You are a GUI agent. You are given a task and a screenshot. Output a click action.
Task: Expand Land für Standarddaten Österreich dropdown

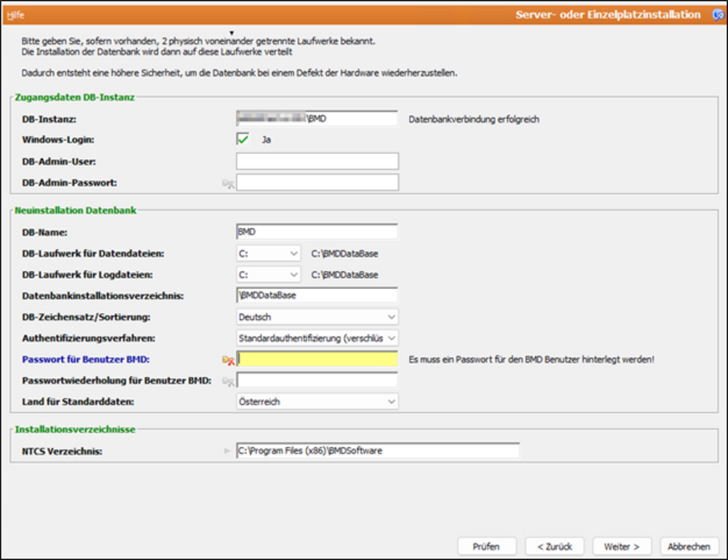click(317, 402)
